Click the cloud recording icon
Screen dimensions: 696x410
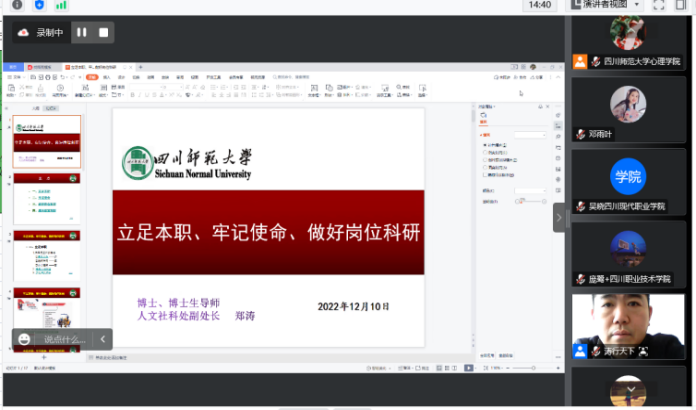[24, 32]
